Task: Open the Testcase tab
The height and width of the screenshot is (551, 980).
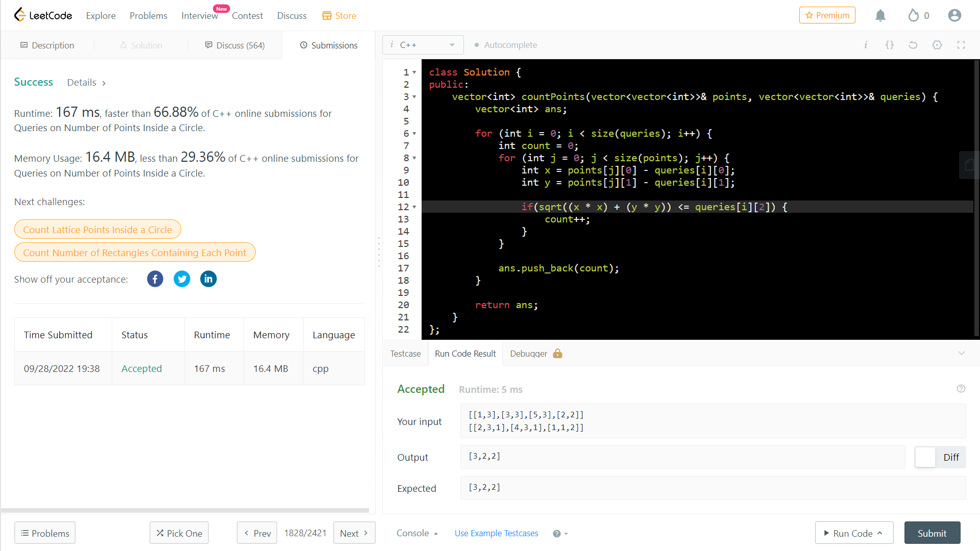Action: click(405, 354)
